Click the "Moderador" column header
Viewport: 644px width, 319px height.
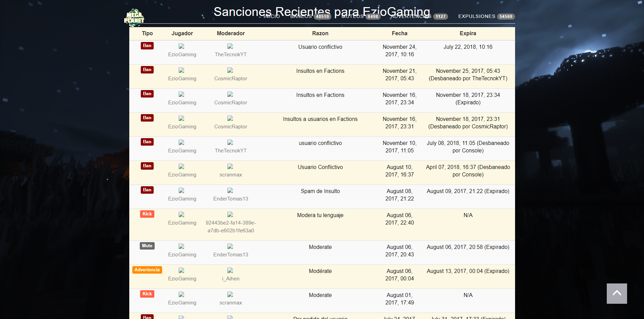[231, 34]
